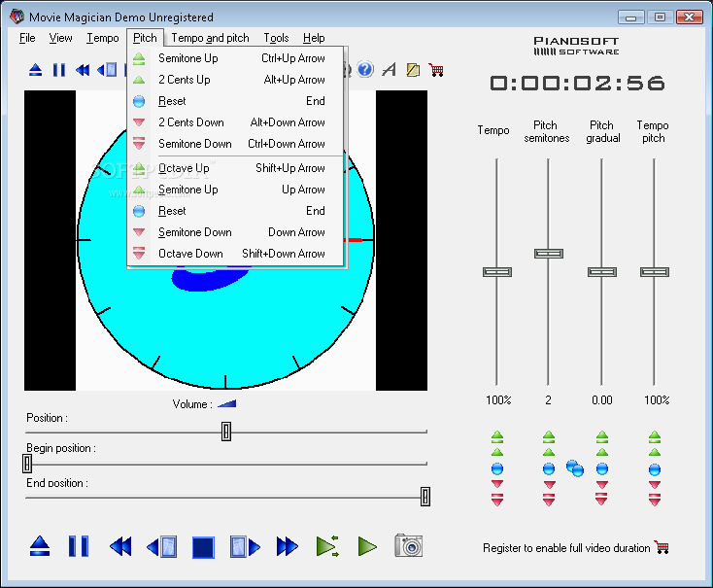Click the font 'A' icon in toolbar
Image resolution: width=713 pixels, height=588 pixels.
(390, 70)
